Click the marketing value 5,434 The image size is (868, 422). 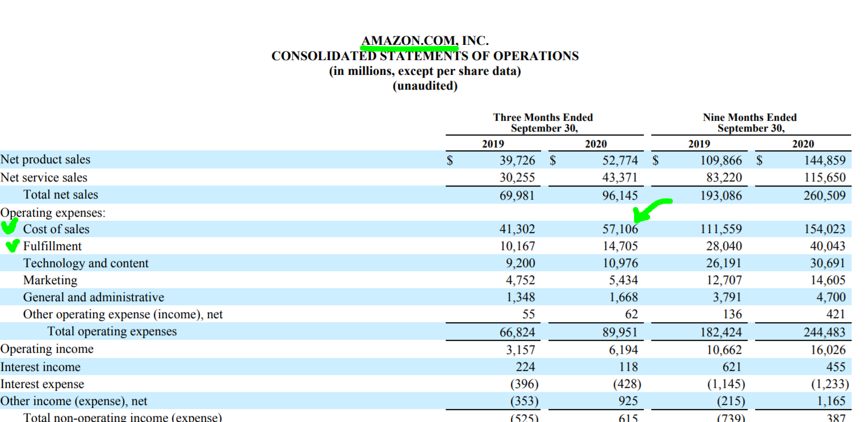[624, 280]
